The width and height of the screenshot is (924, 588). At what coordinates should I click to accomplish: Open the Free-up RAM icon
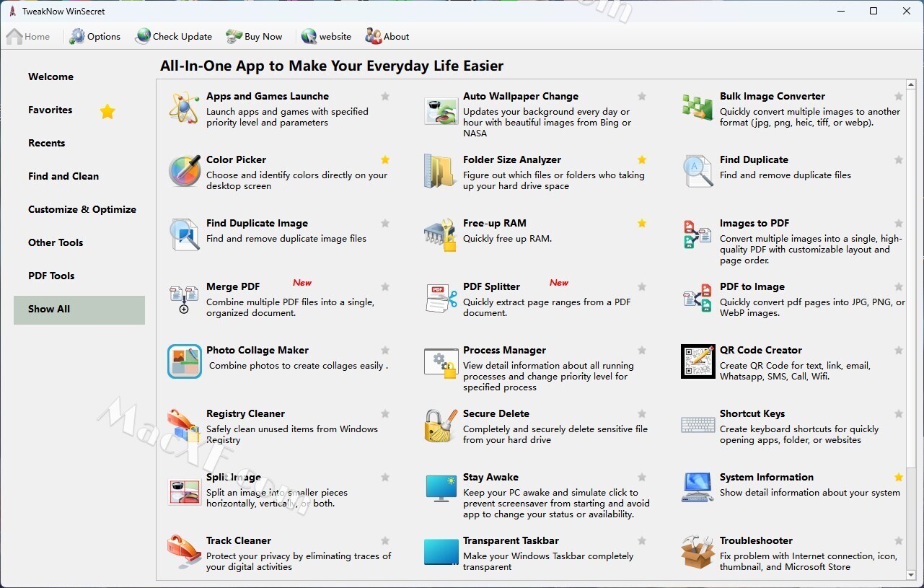pyautogui.click(x=441, y=235)
